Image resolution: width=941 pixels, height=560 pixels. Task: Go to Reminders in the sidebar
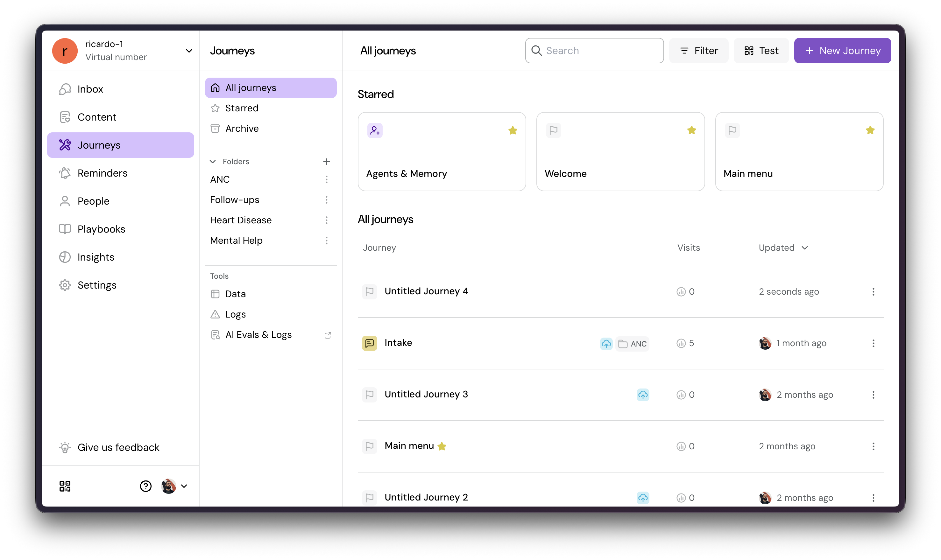(x=102, y=173)
